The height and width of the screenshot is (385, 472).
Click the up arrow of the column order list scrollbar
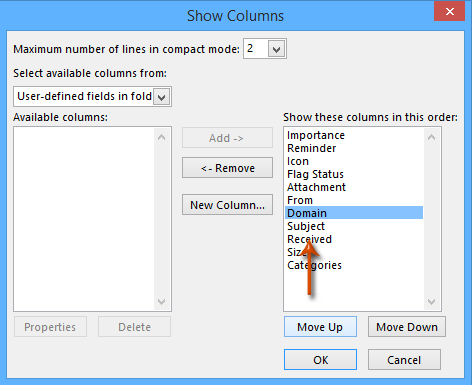pos(432,137)
